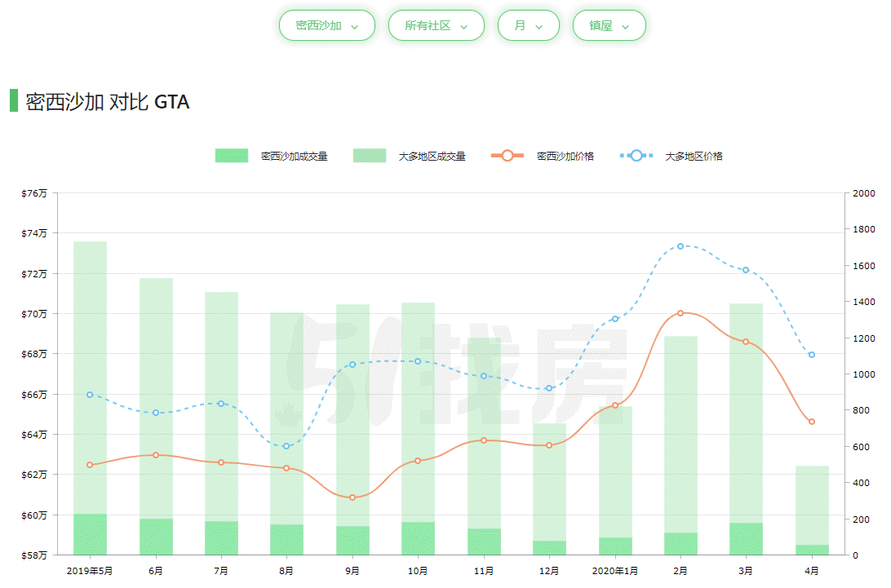891x588 pixels.
Task: Expand the 镇屋 property type dropdown
Action: (x=610, y=25)
